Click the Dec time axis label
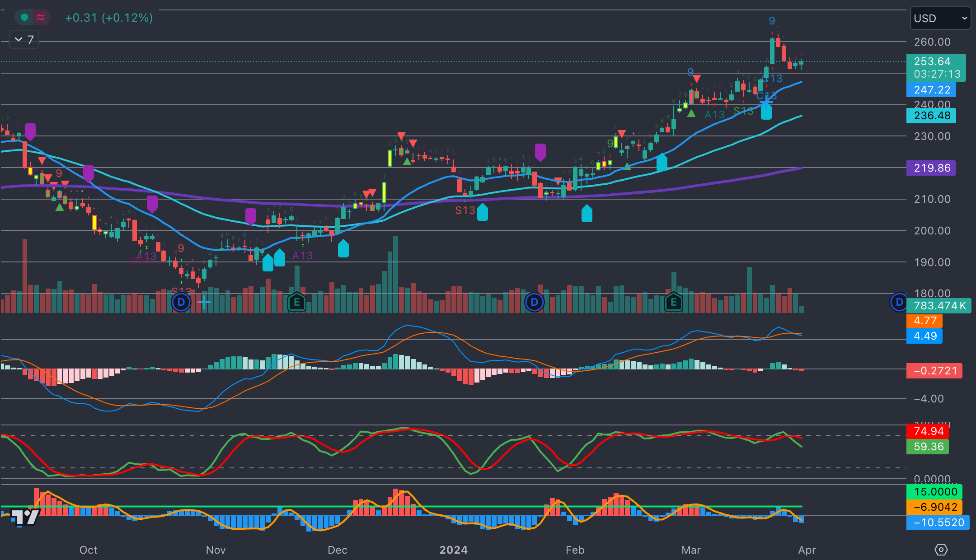 (338, 550)
